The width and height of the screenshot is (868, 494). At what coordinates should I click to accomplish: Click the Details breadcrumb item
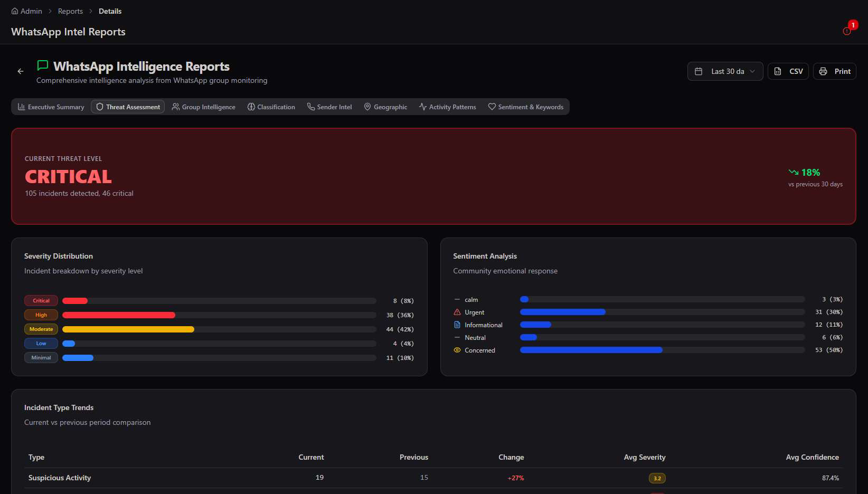(110, 11)
